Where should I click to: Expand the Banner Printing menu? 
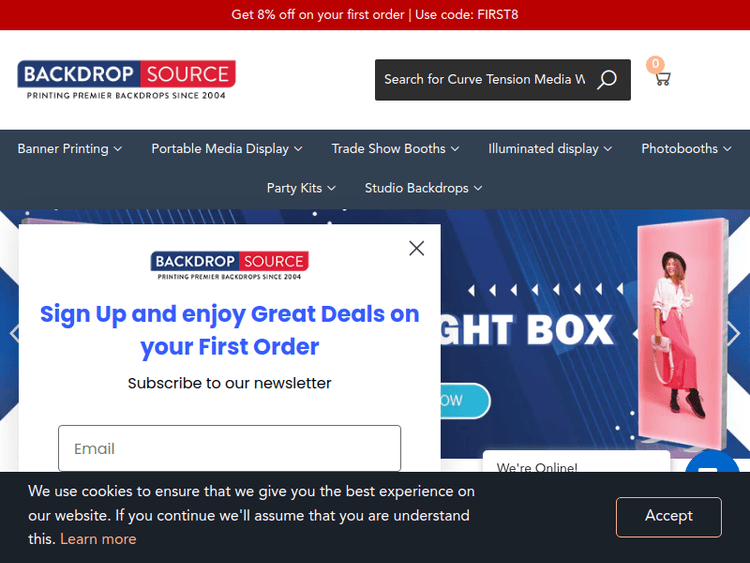coord(70,149)
